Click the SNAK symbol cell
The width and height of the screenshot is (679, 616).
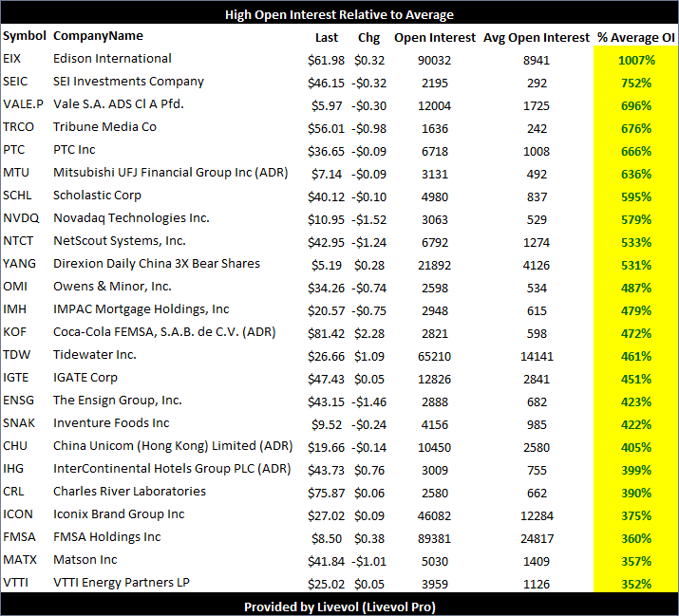point(19,423)
